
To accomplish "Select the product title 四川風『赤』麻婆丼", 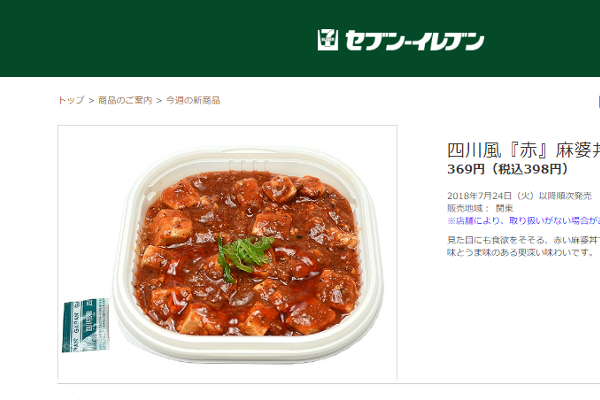I will [x=523, y=150].
